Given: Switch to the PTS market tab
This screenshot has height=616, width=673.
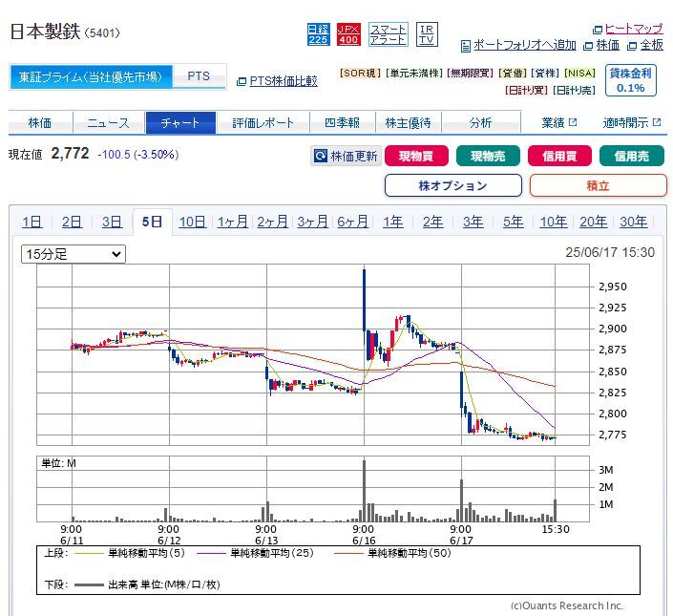Looking at the screenshot, I should click(199, 76).
